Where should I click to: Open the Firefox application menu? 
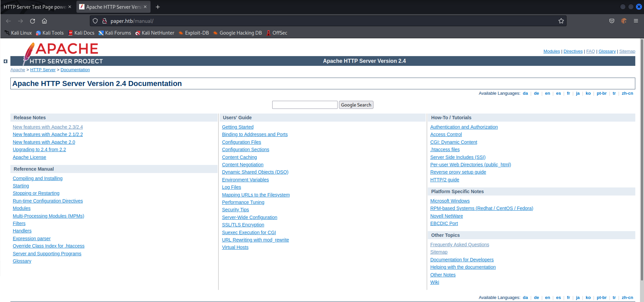[636, 21]
